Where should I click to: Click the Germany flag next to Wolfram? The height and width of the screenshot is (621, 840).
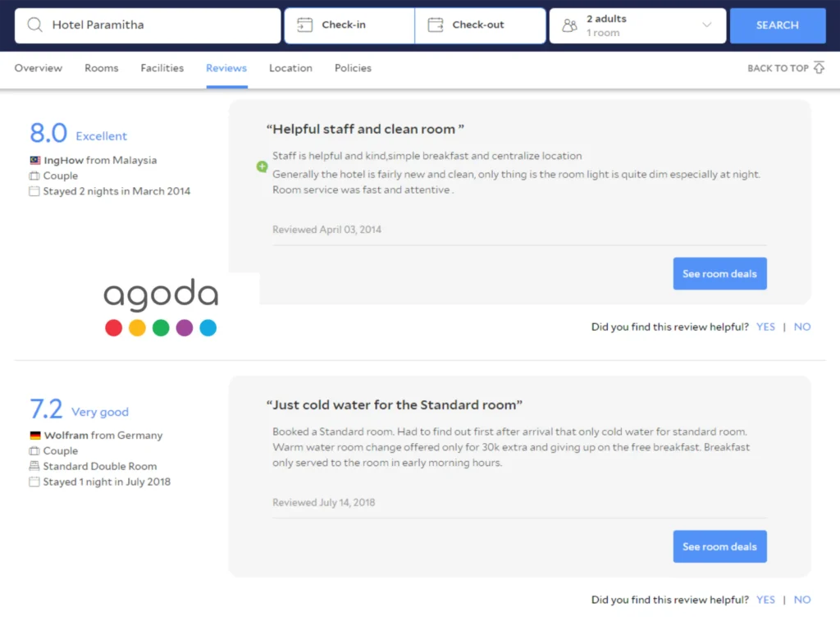[x=35, y=435]
